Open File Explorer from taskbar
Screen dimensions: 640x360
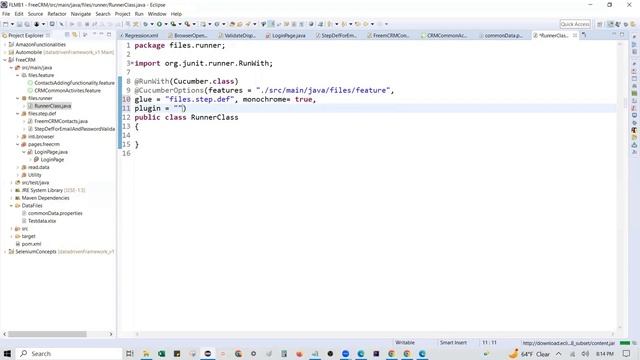coord(146,353)
